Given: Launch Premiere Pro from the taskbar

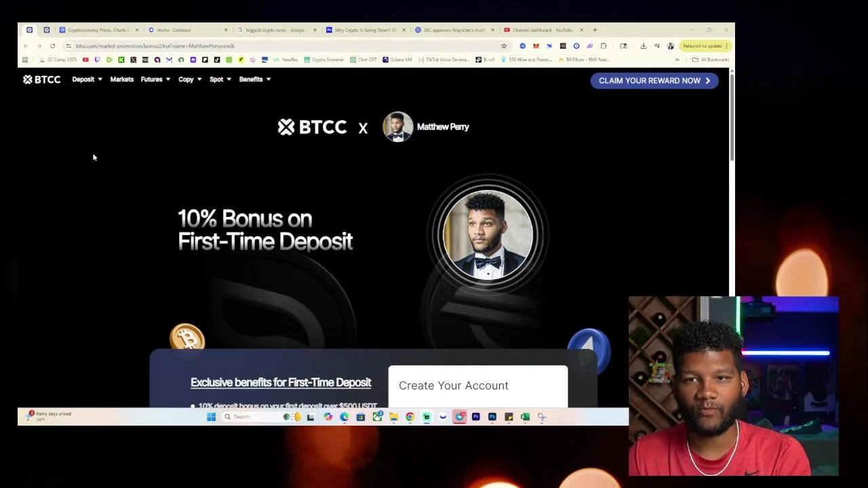Looking at the screenshot, I should coord(476,417).
